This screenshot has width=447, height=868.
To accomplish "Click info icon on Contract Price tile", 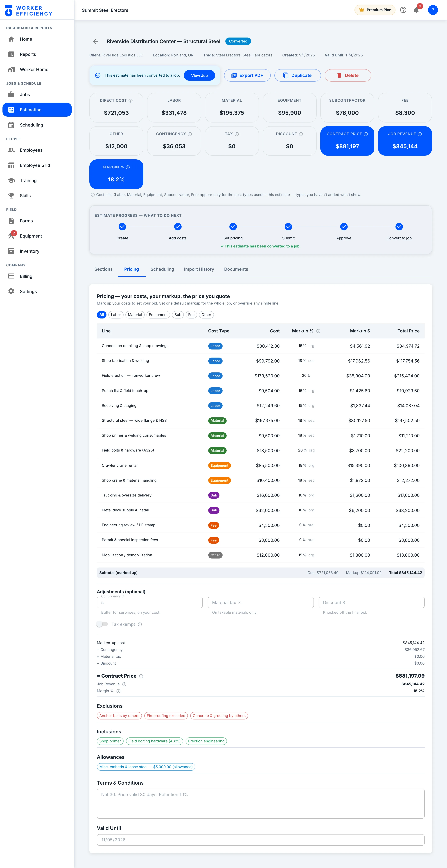I will 366,134.
